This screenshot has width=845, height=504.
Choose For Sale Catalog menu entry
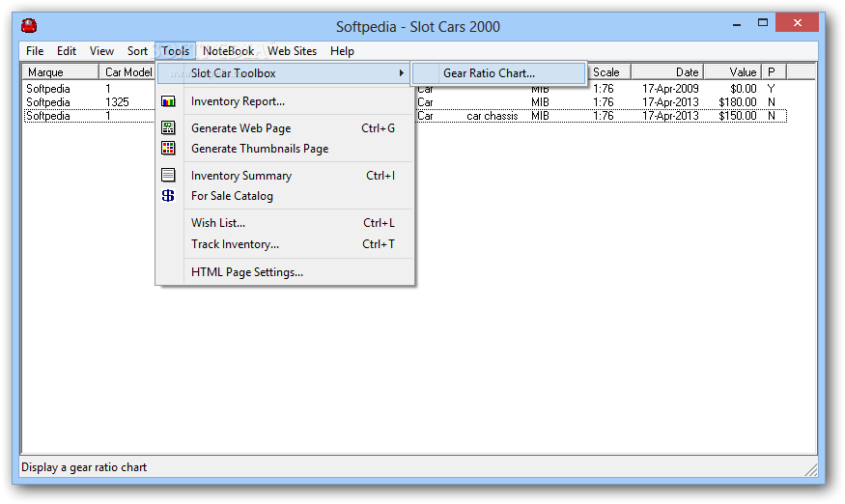point(286,196)
